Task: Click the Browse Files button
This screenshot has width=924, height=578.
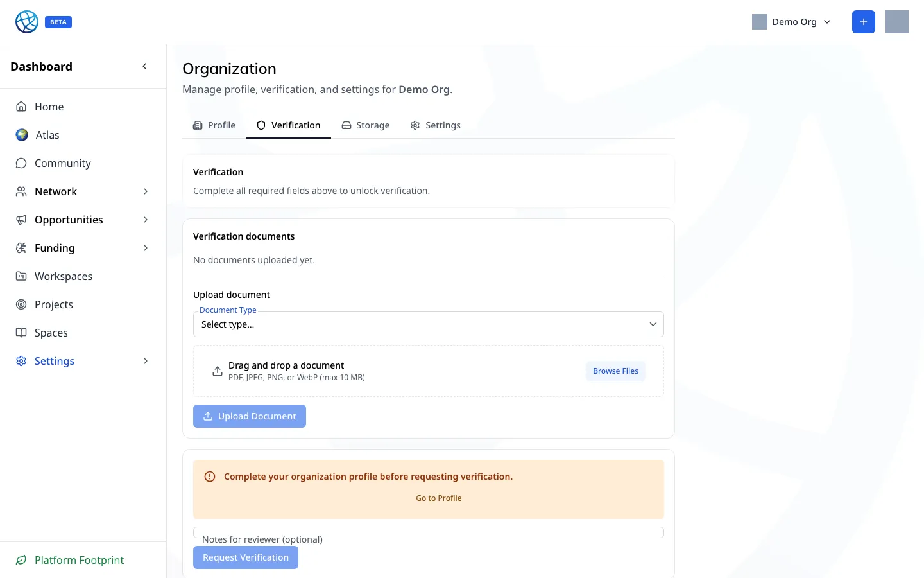Action: [x=615, y=371]
